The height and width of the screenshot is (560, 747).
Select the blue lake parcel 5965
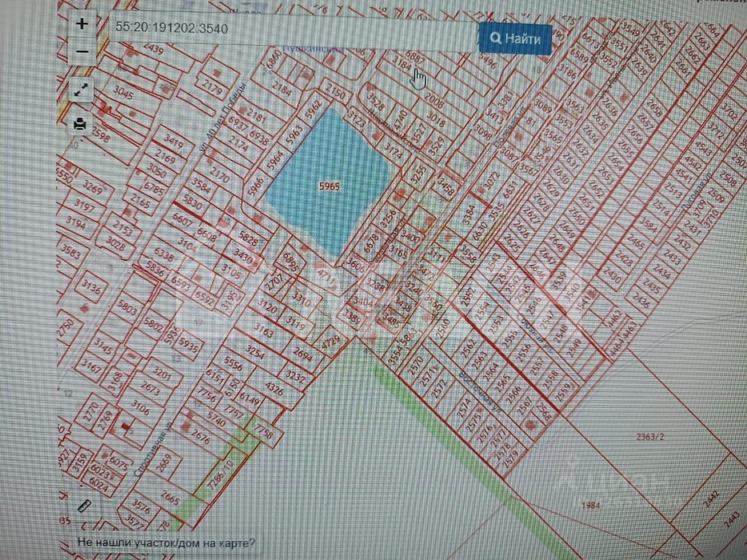click(329, 187)
